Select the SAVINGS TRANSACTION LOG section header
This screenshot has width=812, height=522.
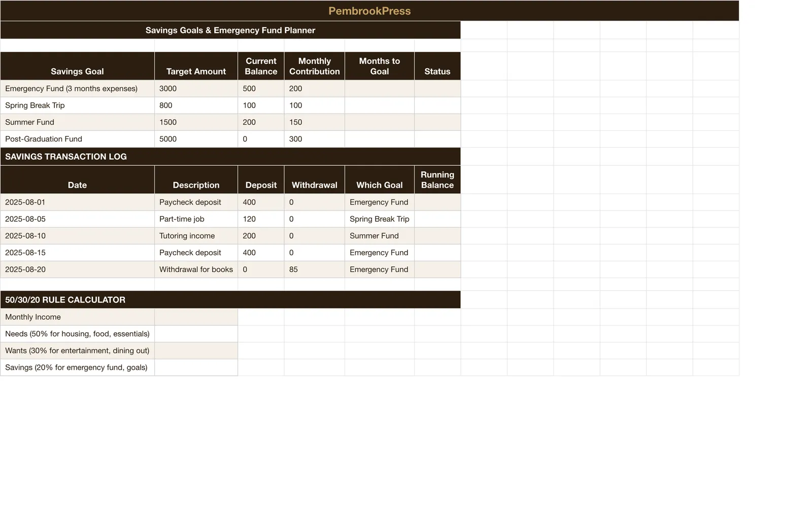230,156
